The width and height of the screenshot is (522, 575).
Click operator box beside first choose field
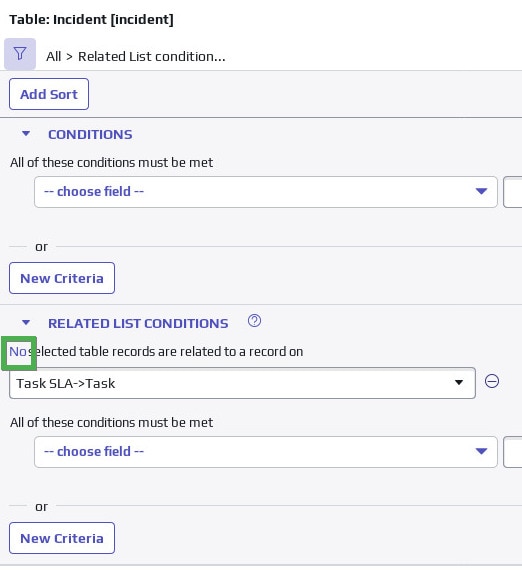point(512,192)
